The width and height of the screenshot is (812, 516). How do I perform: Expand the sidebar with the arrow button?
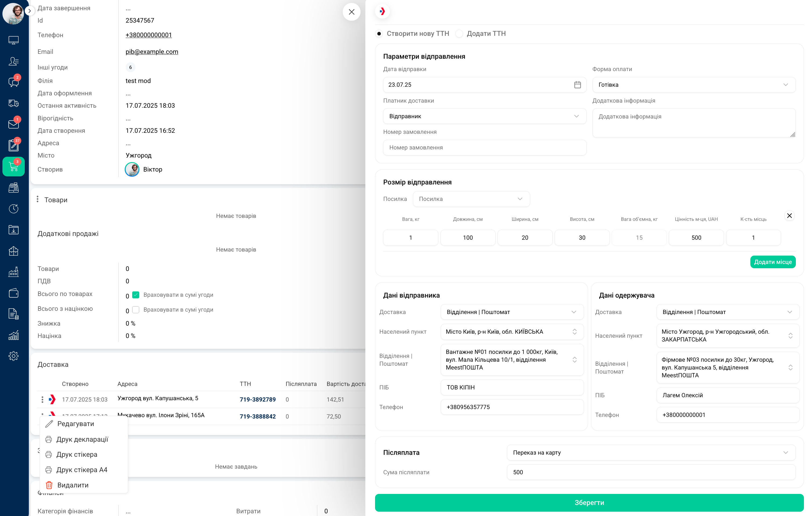(x=30, y=11)
